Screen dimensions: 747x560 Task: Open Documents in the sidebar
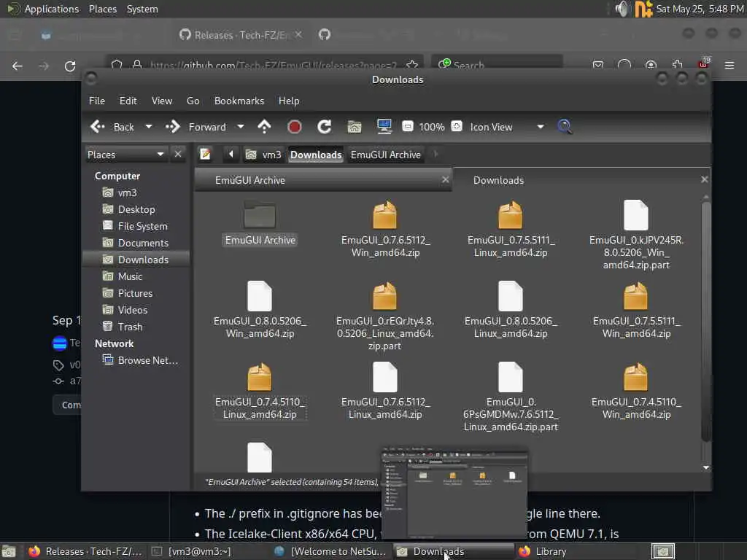pos(136,243)
